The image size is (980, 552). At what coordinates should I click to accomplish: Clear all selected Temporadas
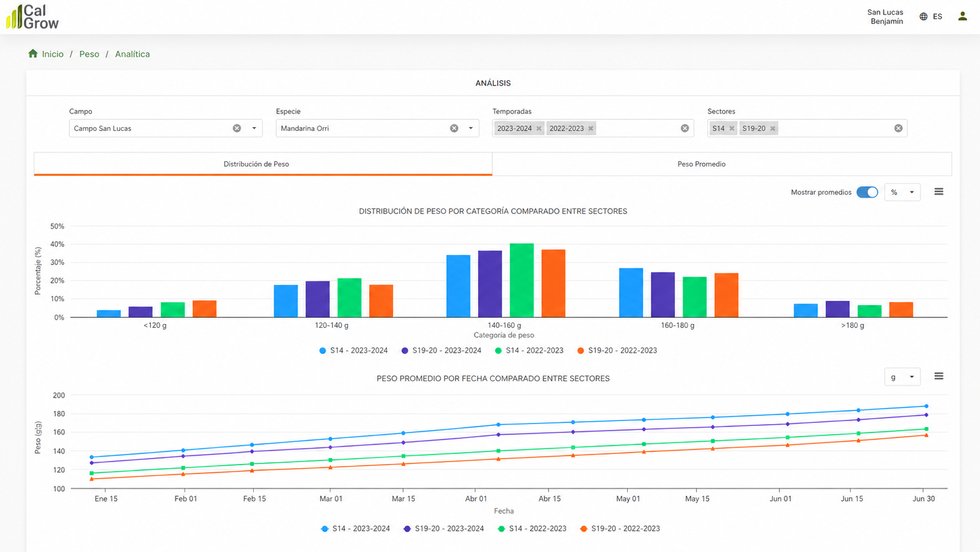click(x=685, y=128)
